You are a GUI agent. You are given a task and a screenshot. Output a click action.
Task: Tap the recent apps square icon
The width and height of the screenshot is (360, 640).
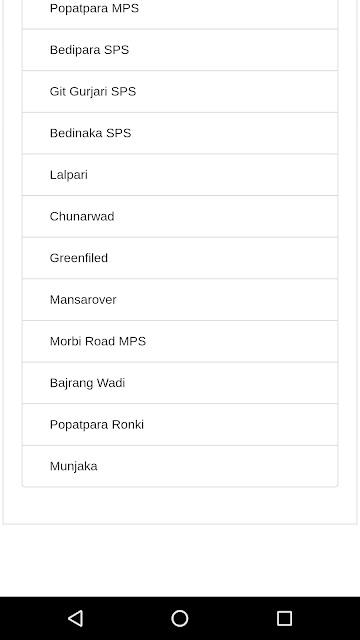point(284,618)
